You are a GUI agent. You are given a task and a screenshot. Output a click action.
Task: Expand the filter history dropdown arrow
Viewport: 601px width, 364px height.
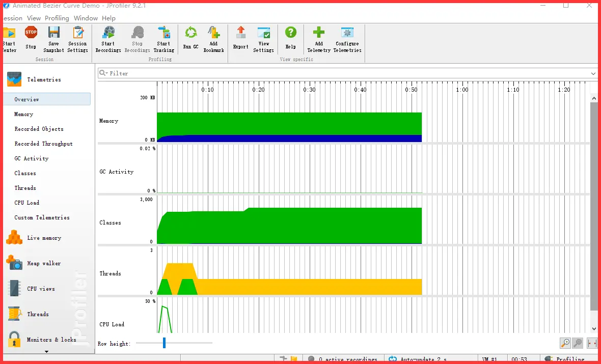click(593, 73)
